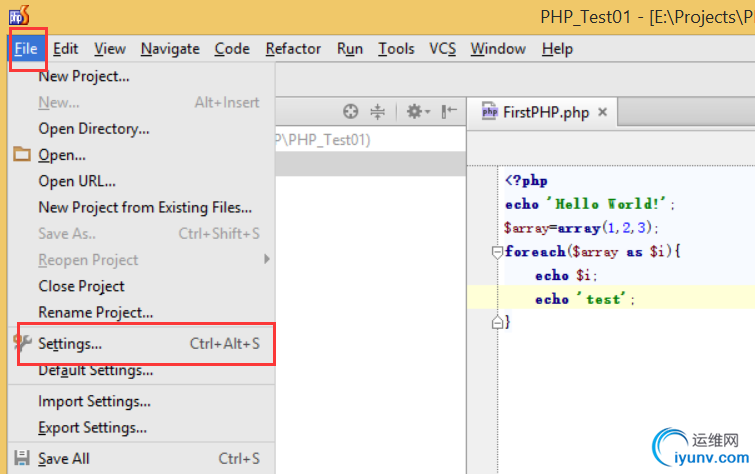
Task: Open the Window menu
Action: (498, 49)
